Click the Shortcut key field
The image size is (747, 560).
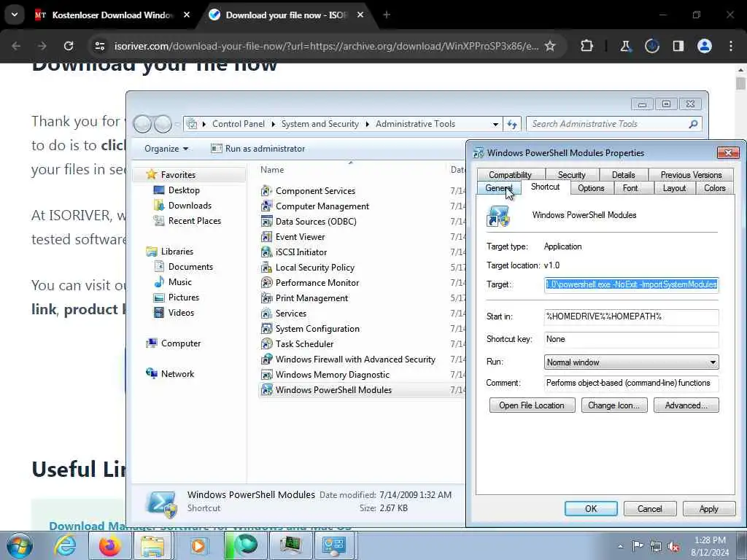click(631, 340)
